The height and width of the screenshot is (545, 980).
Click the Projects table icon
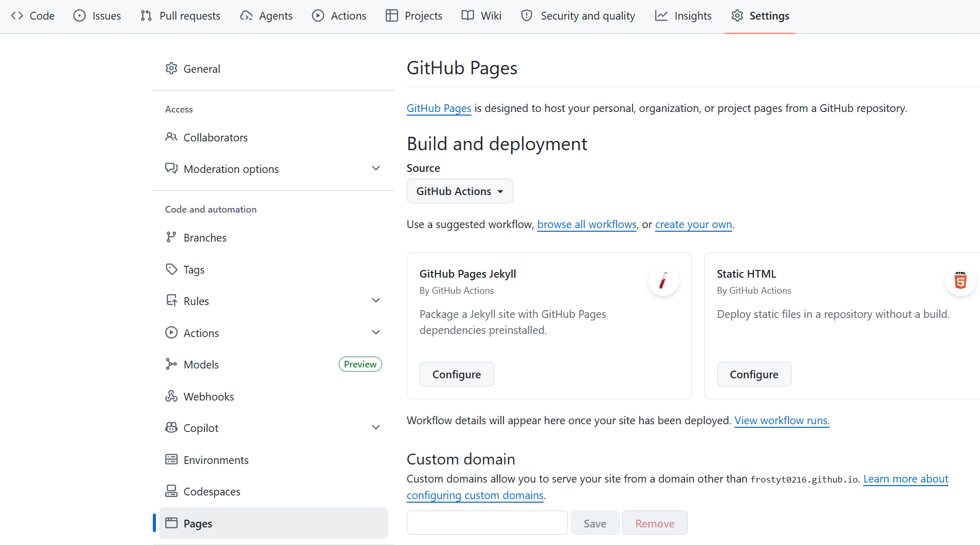pyautogui.click(x=392, y=15)
